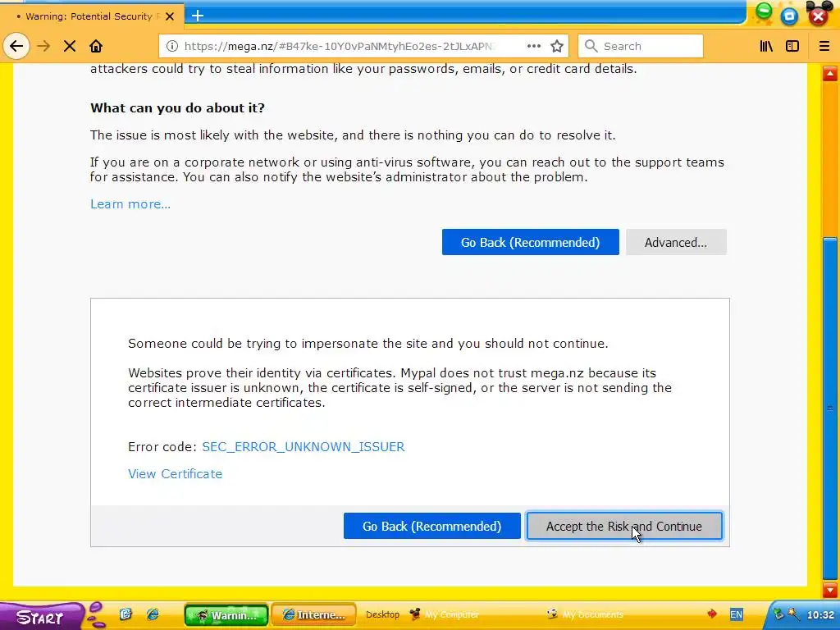Open the Learn more… link
Image resolution: width=840 pixels, height=630 pixels.
tap(130, 204)
